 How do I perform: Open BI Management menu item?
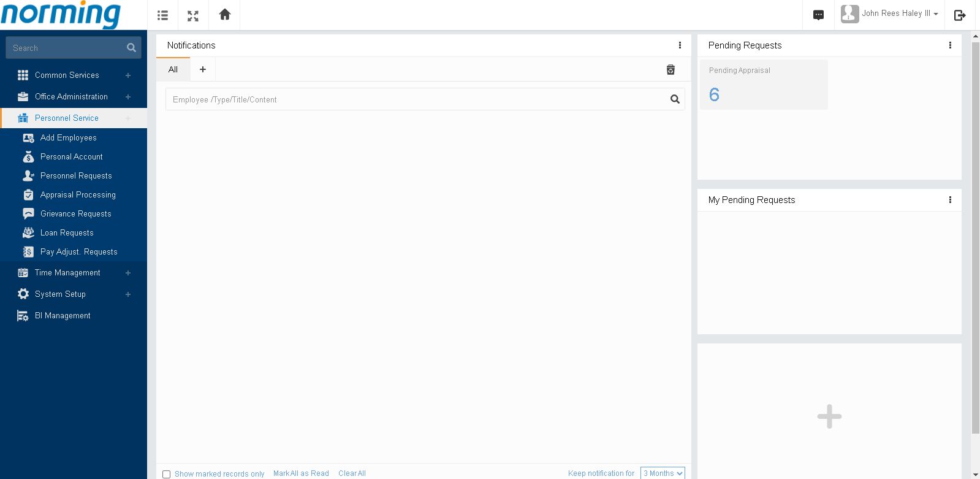point(63,316)
